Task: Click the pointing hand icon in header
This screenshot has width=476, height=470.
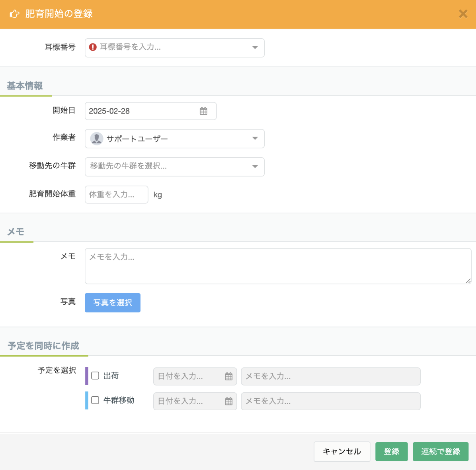Action: tap(14, 14)
